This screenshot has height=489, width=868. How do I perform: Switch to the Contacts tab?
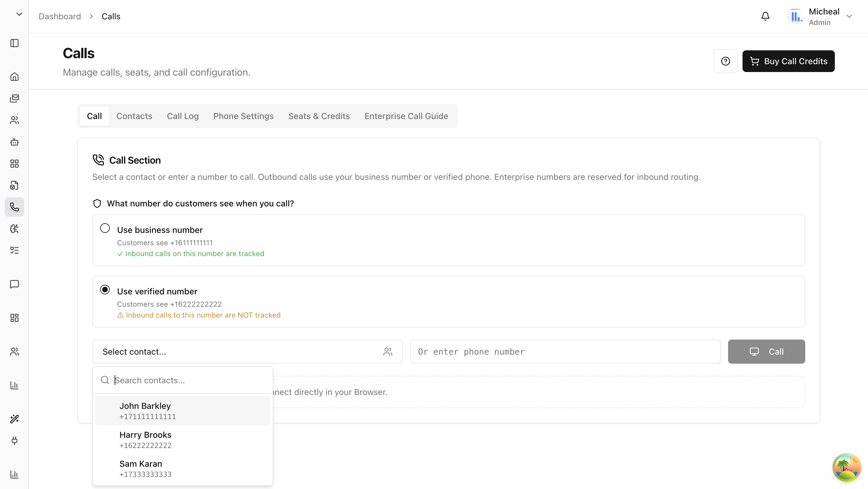[134, 116]
